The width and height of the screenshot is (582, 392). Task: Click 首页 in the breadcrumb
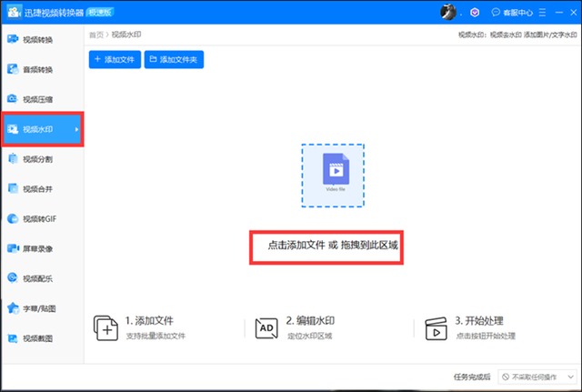click(x=95, y=35)
